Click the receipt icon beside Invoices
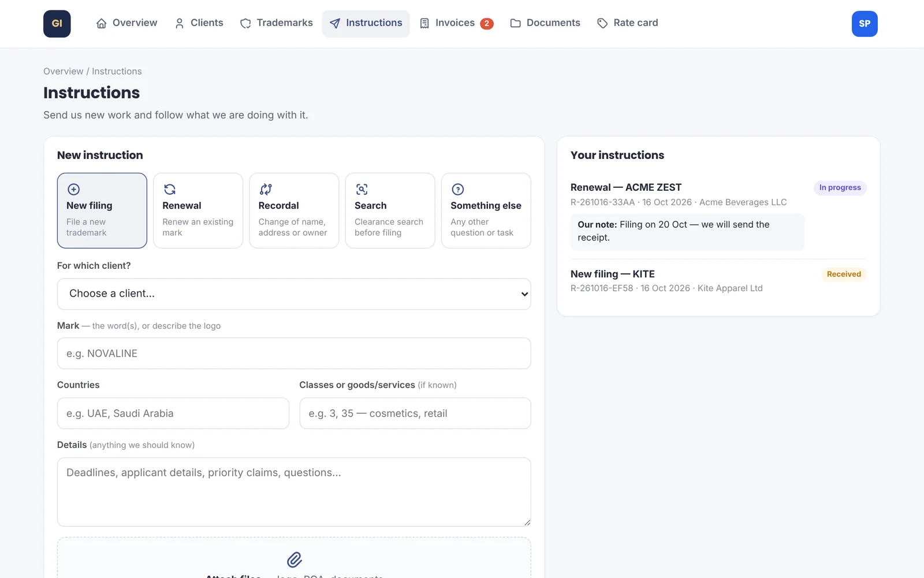 (424, 24)
